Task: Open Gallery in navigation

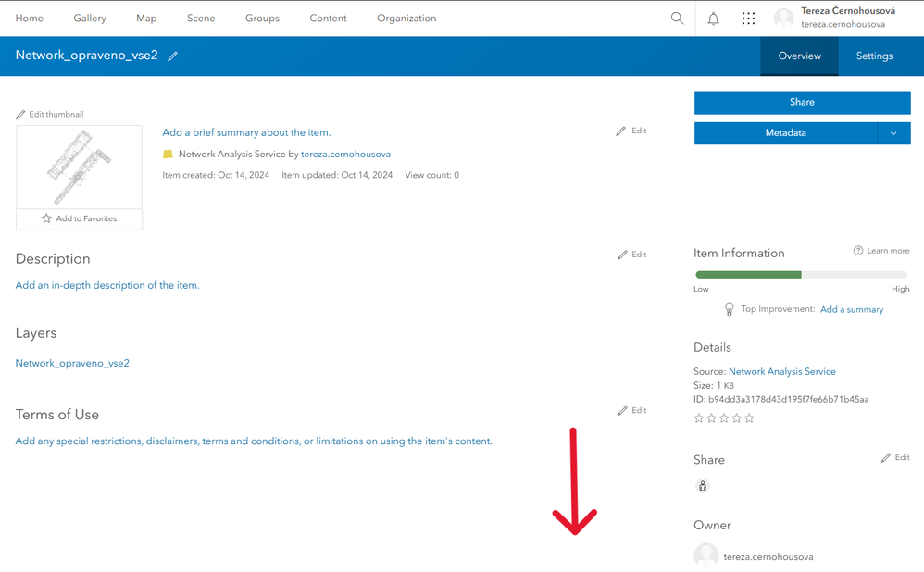Action: pos(90,19)
